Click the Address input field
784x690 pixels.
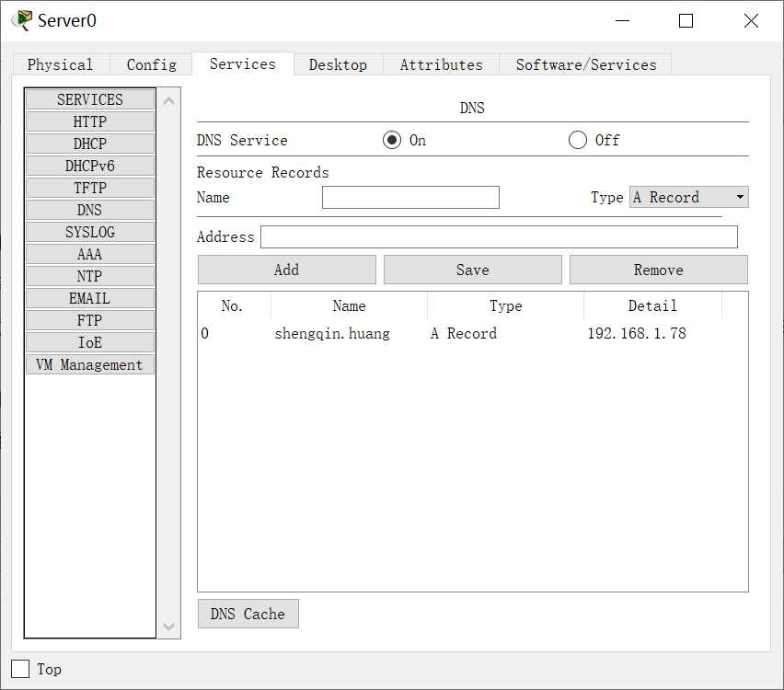pos(499,236)
